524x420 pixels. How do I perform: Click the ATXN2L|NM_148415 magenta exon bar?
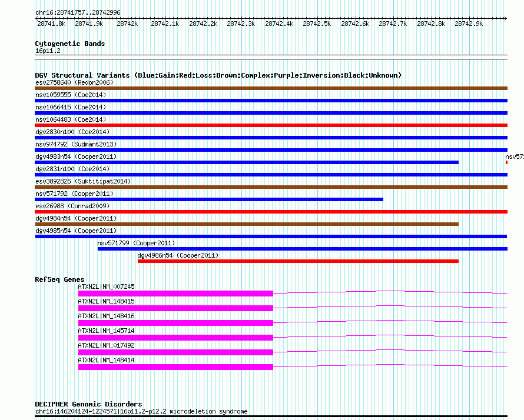click(176, 308)
